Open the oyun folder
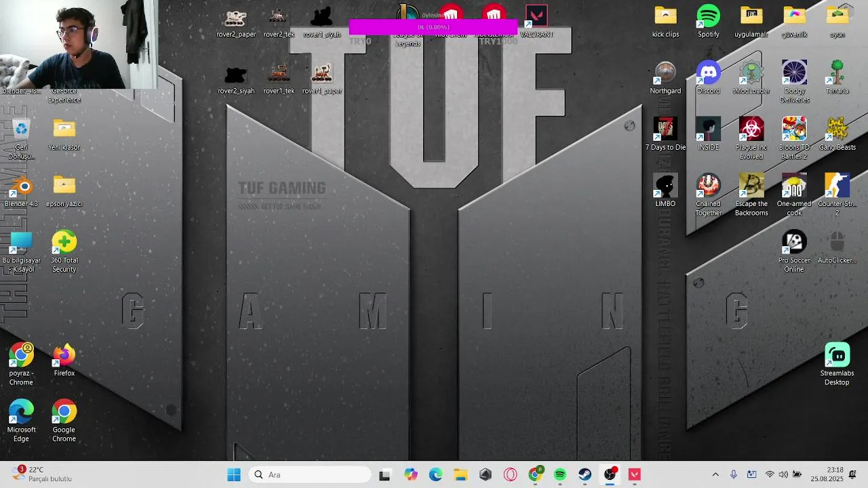Viewport: 868px width, 488px height. [x=837, y=22]
